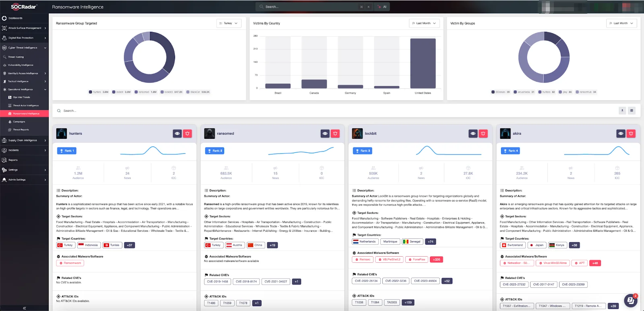Viewport: 644px width, 311px height.
Task: Toggle the eye icon on hunters card
Action: pyautogui.click(x=178, y=134)
